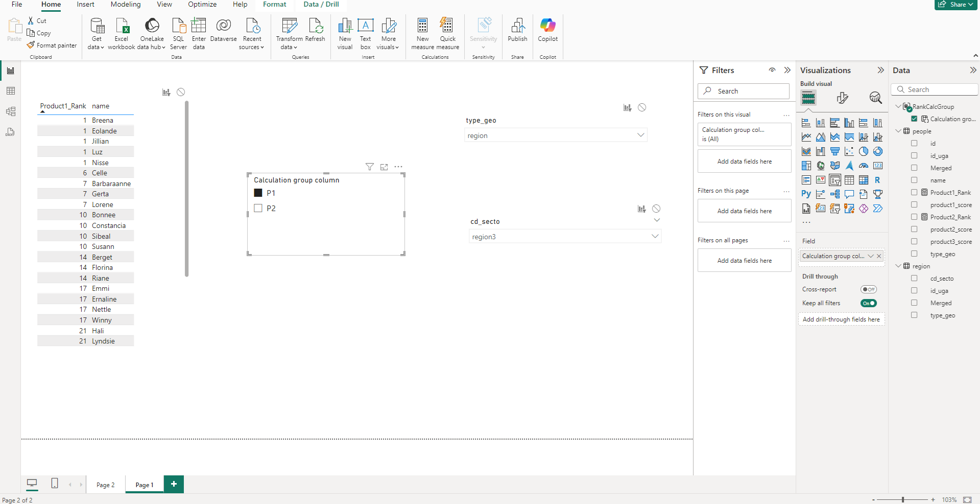The width and height of the screenshot is (980, 504).
Task: Switch to Report view in left sidebar
Action: 10,71
